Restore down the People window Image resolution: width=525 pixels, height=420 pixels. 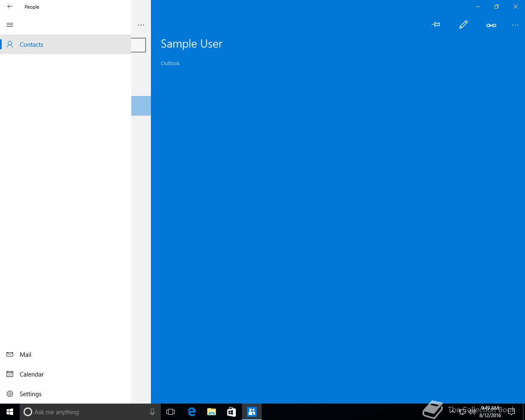click(497, 7)
